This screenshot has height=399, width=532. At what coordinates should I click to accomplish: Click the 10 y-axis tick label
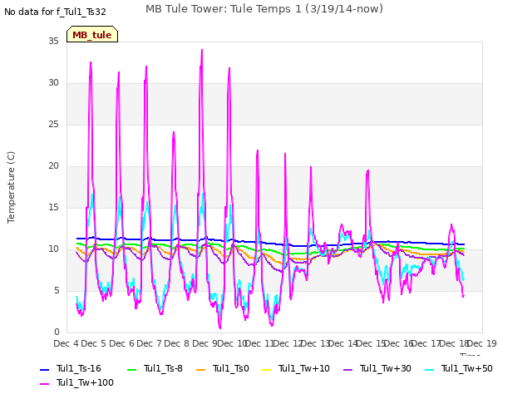[x=53, y=249]
